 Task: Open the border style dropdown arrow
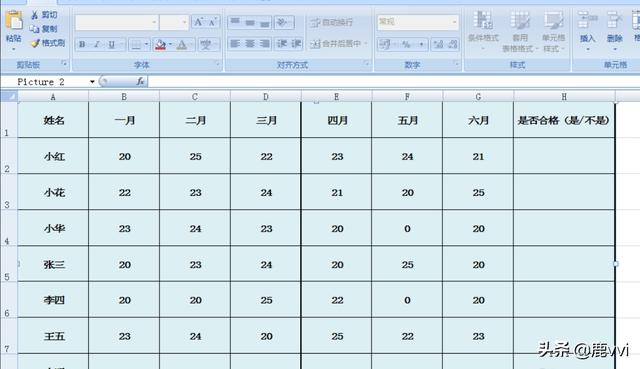[146, 44]
